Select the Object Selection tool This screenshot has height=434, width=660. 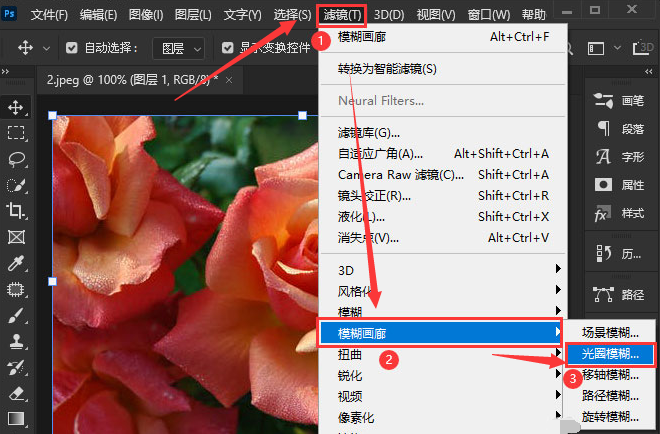coord(16,290)
